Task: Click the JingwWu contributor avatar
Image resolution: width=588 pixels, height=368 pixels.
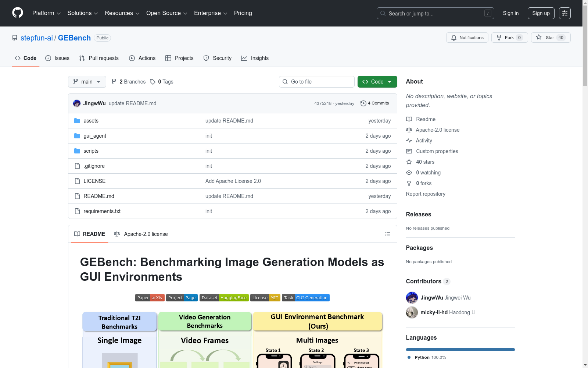Action: click(412, 298)
